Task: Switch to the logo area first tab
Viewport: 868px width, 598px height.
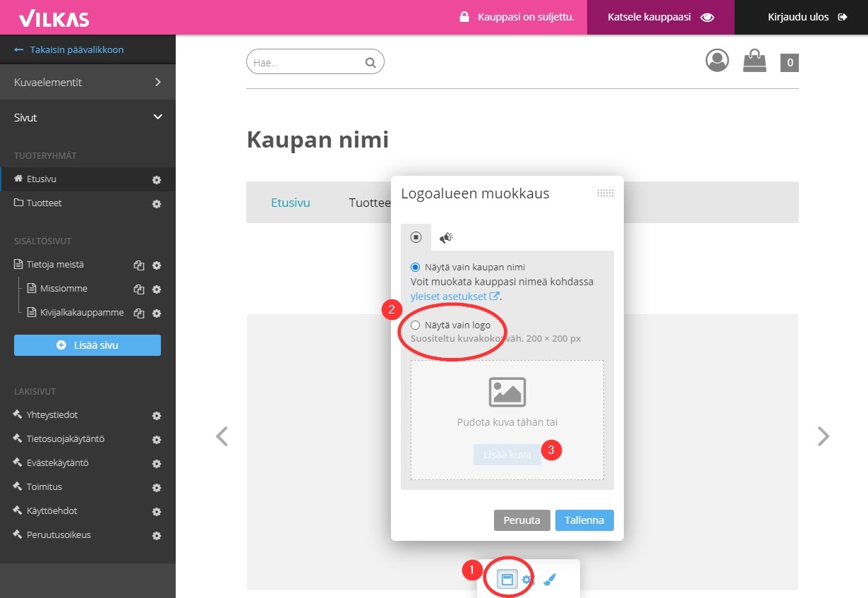Action: [x=416, y=237]
